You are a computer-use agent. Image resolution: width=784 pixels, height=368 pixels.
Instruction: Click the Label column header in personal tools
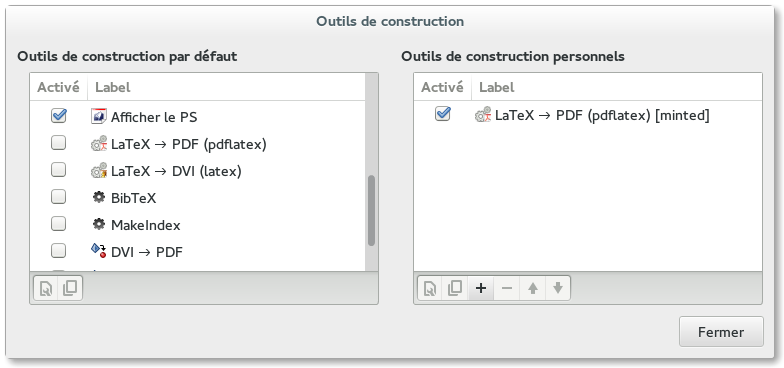617,87
